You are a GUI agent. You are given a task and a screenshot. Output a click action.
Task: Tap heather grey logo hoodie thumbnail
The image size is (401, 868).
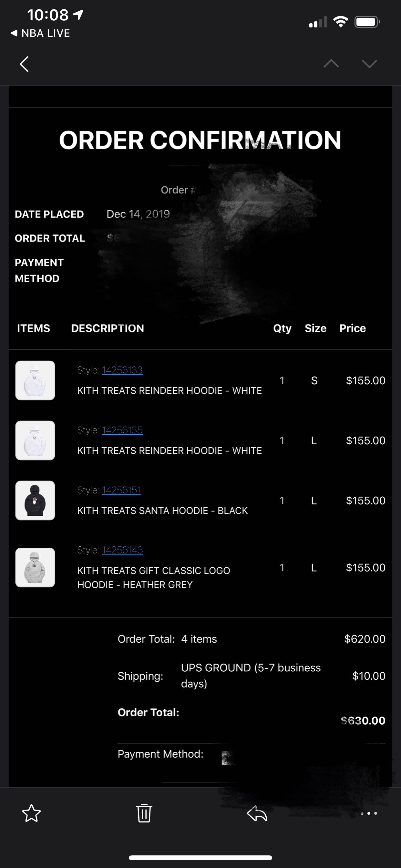[x=35, y=567]
